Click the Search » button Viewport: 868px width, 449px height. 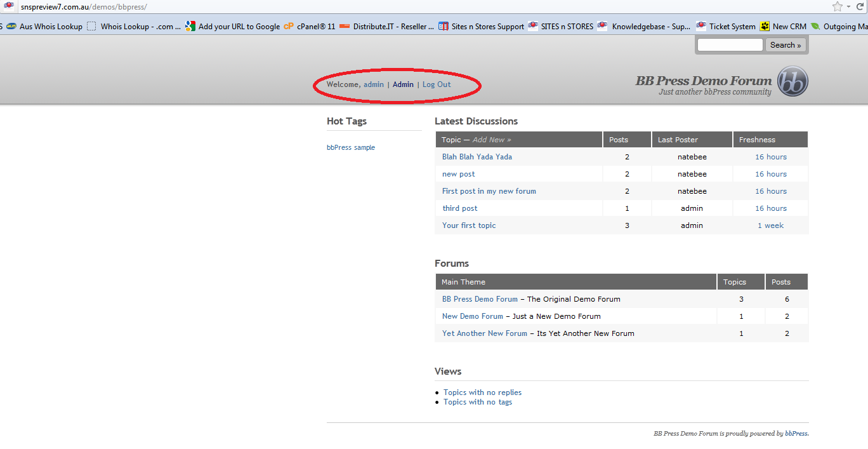coord(786,45)
